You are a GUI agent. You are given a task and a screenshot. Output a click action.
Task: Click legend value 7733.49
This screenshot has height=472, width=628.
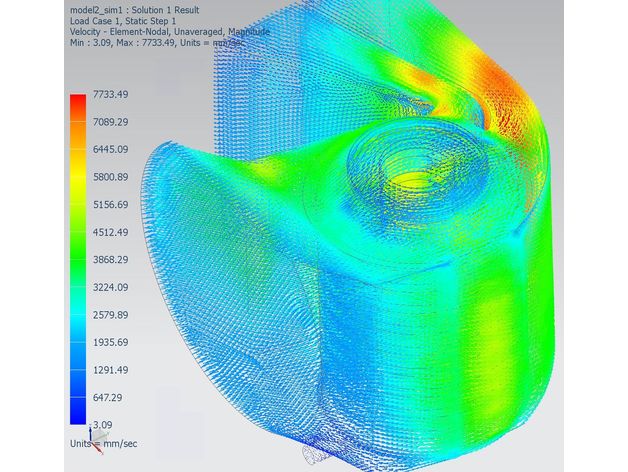pos(111,94)
